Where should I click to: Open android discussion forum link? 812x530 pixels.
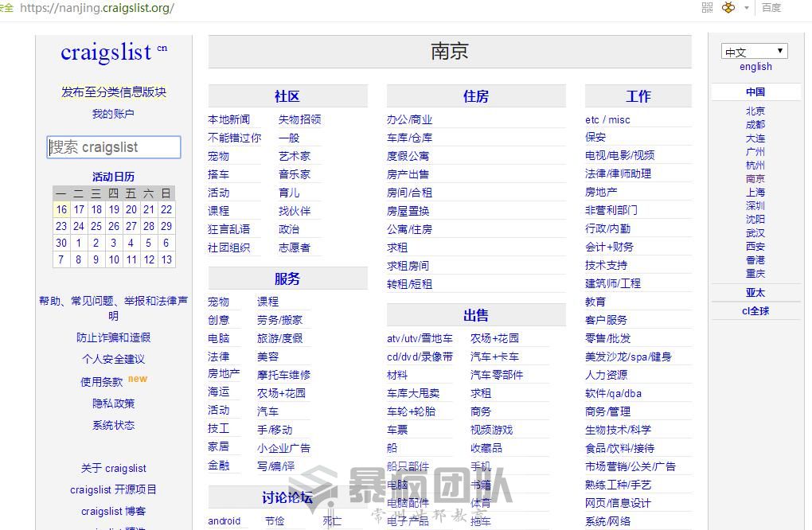point(224,521)
